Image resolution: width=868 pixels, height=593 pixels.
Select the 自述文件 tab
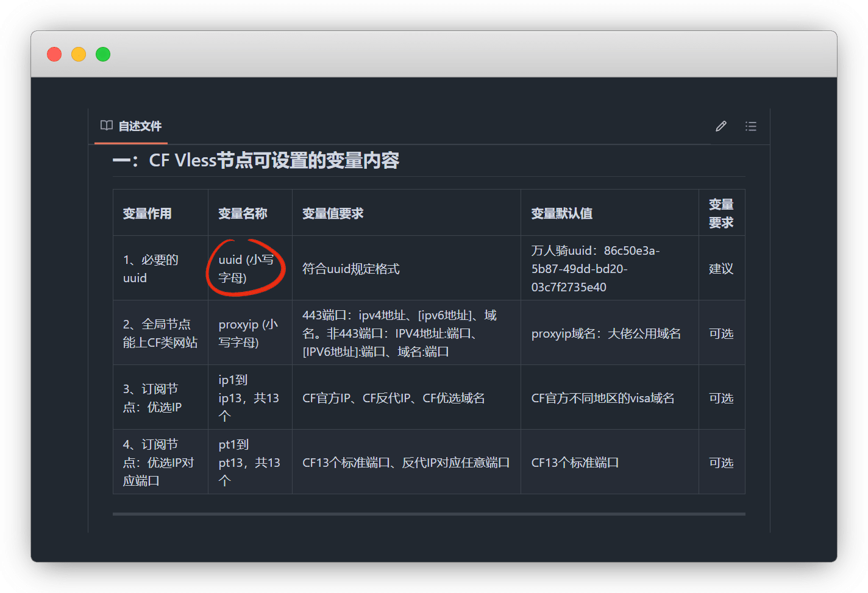(140, 126)
